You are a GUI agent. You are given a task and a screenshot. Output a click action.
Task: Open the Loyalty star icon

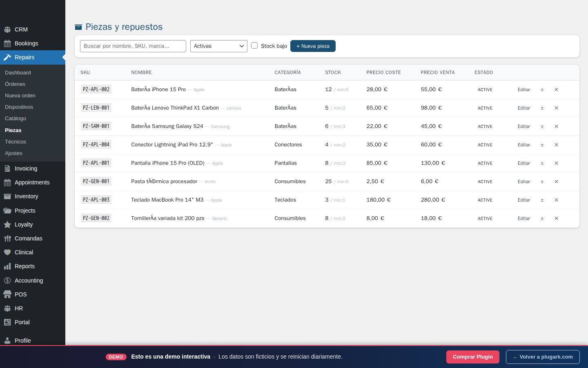[7, 224]
